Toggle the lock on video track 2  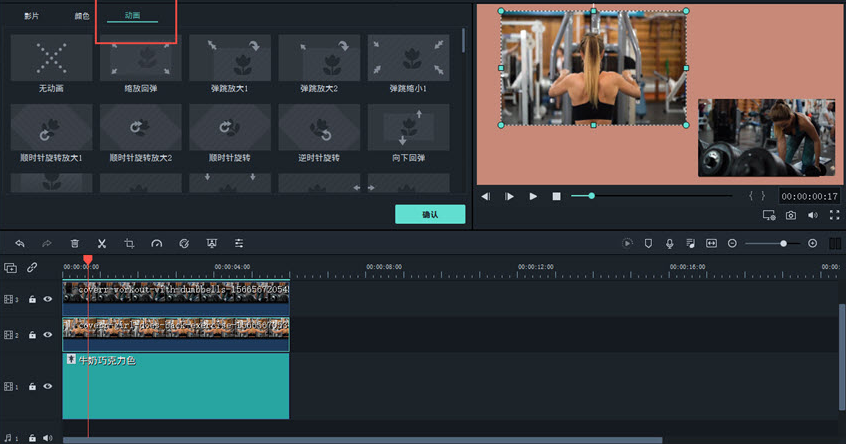[x=32, y=335]
